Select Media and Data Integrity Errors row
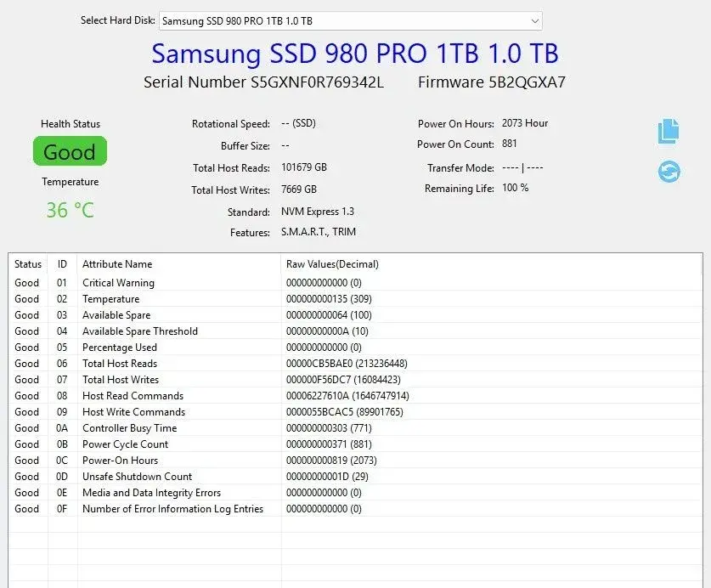Screen dimensions: 711x588 point(355,493)
